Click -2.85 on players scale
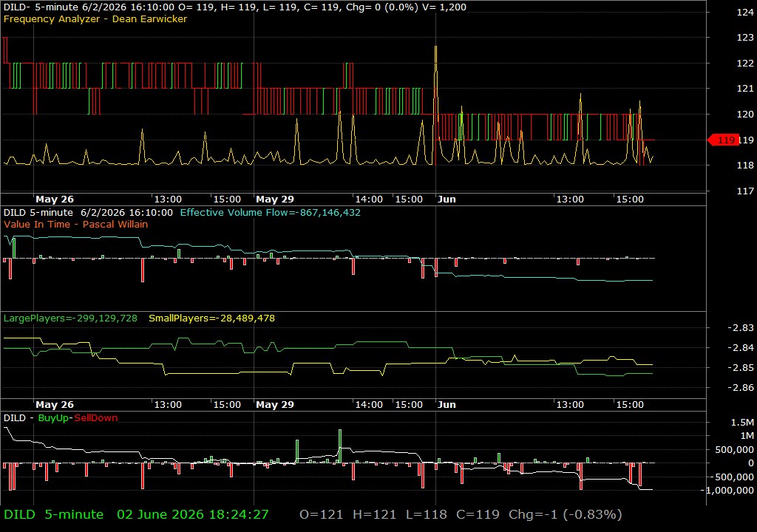This screenshot has height=532, width=757. tap(741, 367)
